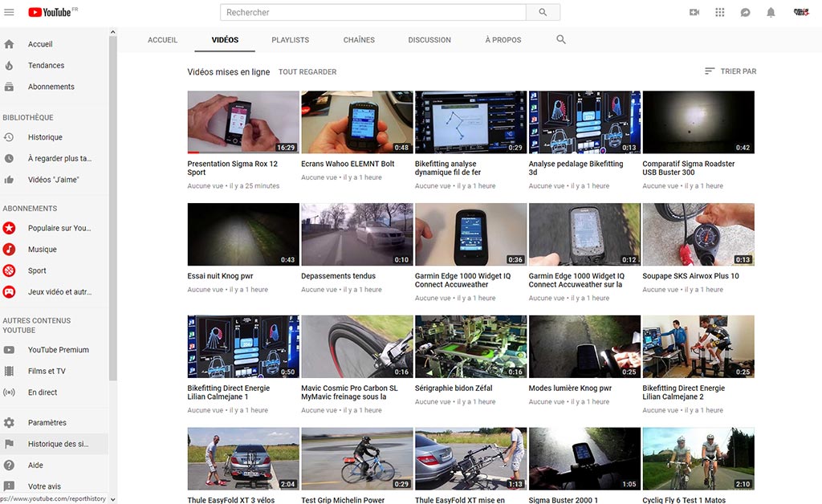Image resolution: width=822 pixels, height=504 pixels.
Task: Click the Populaire sur YouTube star icon
Action: point(9,228)
